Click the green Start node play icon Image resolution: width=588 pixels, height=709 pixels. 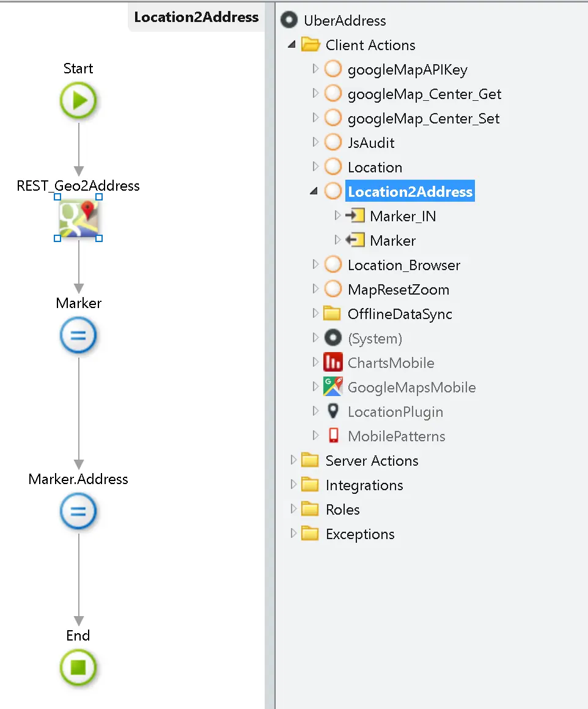tap(78, 101)
